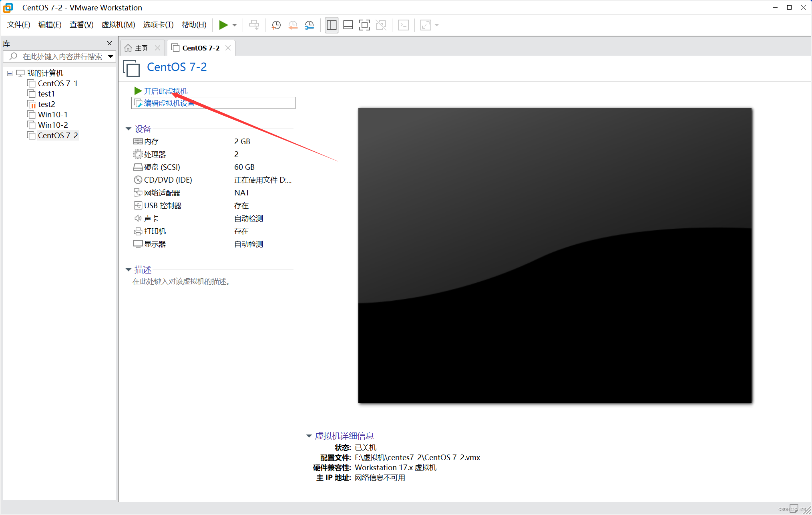Open the library search filter dropdown

(111, 56)
